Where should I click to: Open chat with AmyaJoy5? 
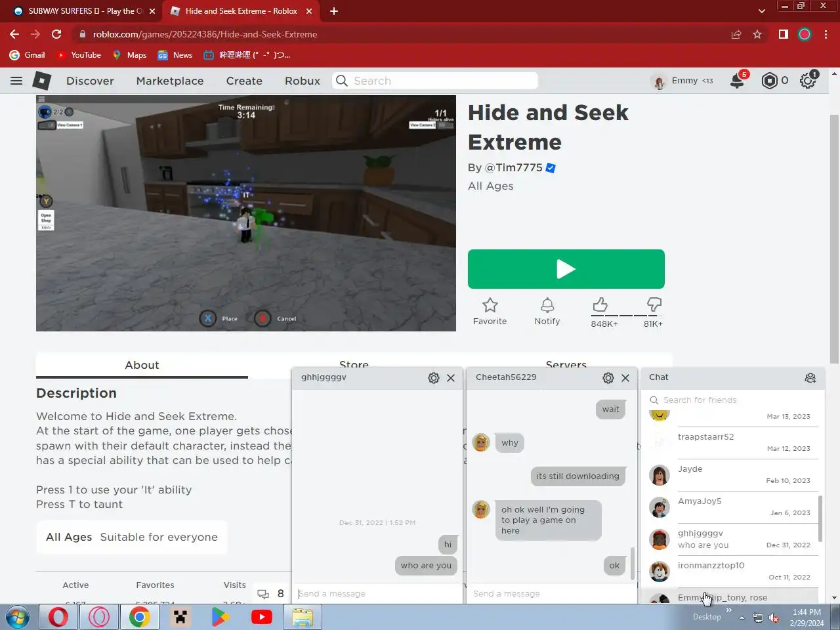point(732,507)
